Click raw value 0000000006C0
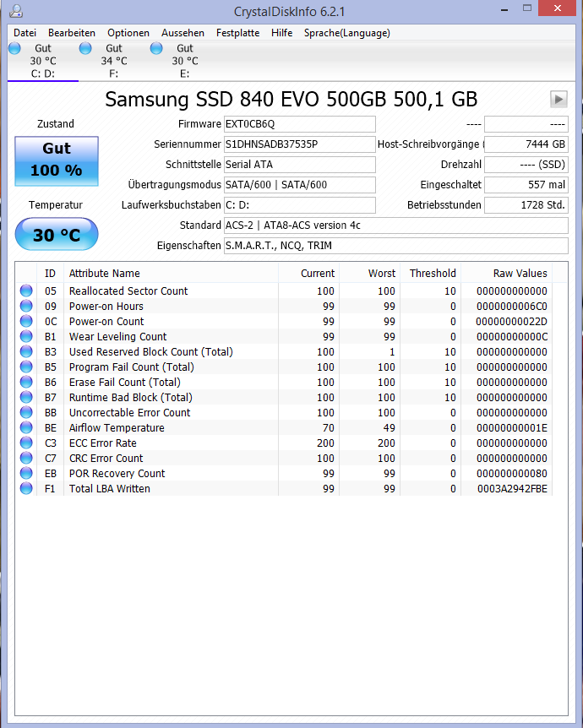The width and height of the screenshot is (583, 728). click(x=512, y=307)
